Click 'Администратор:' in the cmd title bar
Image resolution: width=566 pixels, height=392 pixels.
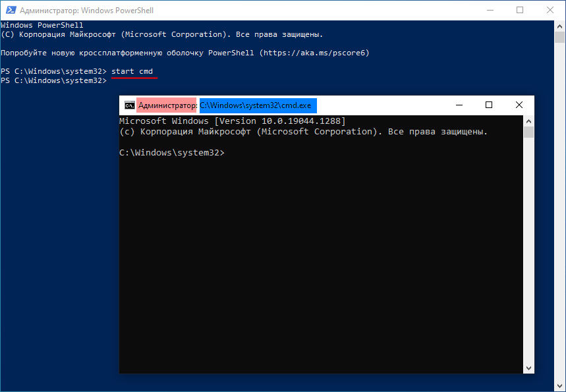[168, 105]
